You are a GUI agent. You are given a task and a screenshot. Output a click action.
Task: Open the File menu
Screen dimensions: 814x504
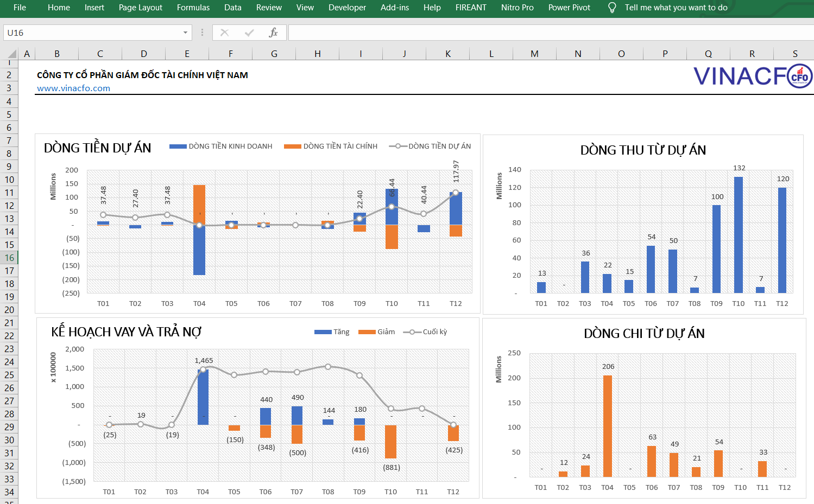point(20,8)
